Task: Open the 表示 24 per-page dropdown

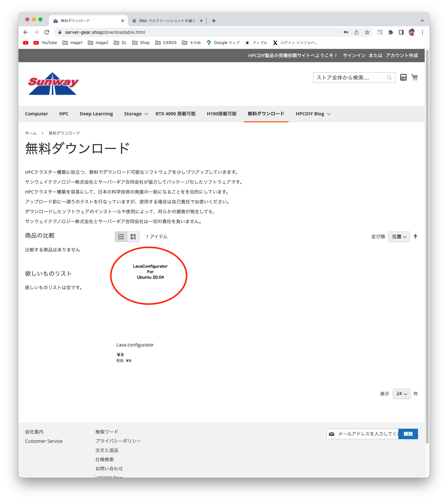Action: (401, 394)
